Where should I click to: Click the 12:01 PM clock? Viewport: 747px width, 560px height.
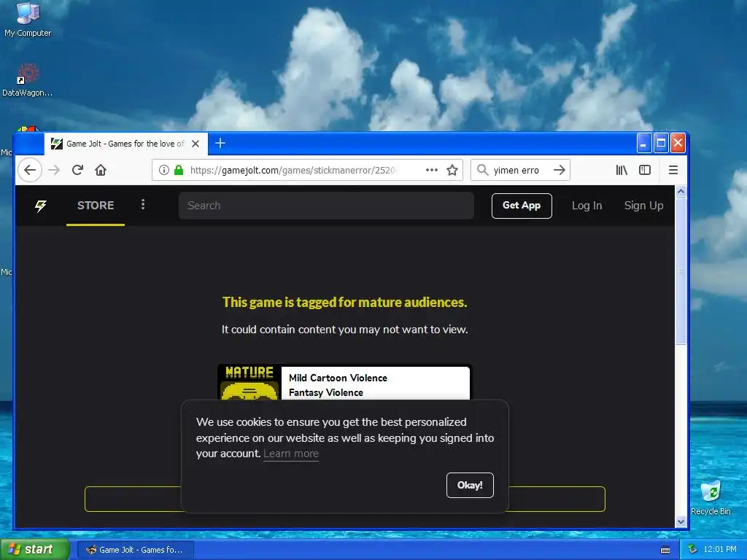[x=720, y=550]
